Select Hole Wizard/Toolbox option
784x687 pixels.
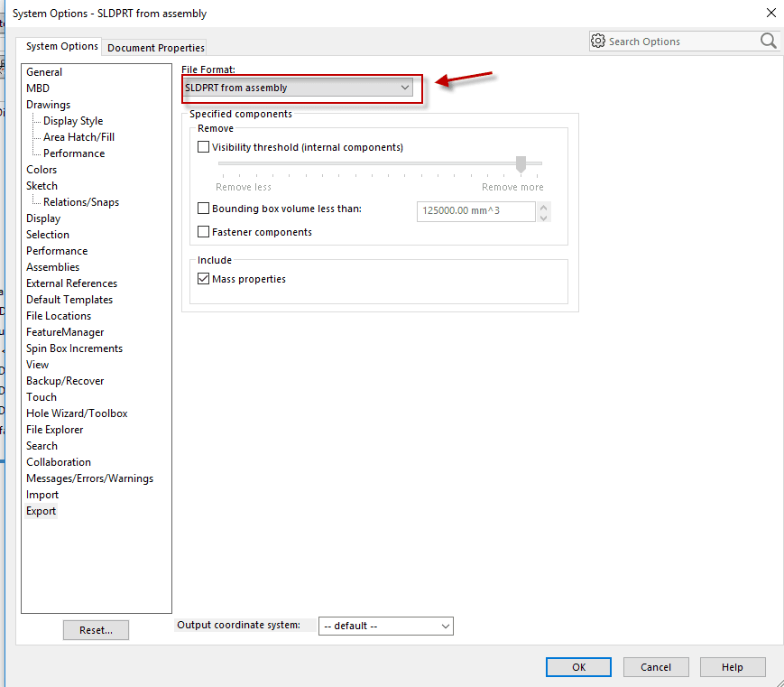[x=77, y=413]
